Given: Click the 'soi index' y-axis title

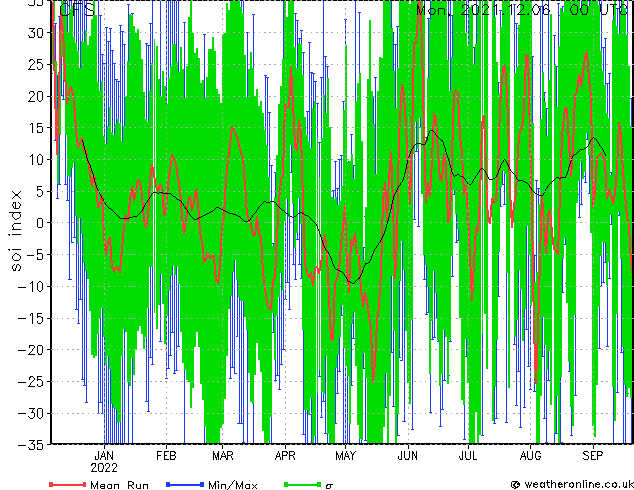Looking at the screenshot, I should (15, 231).
